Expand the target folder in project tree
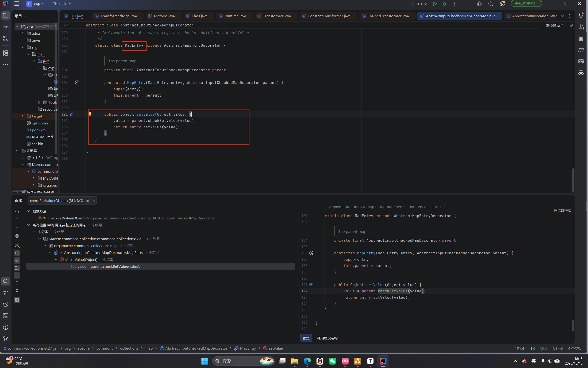This screenshot has height=368, width=588. pyautogui.click(x=23, y=116)
